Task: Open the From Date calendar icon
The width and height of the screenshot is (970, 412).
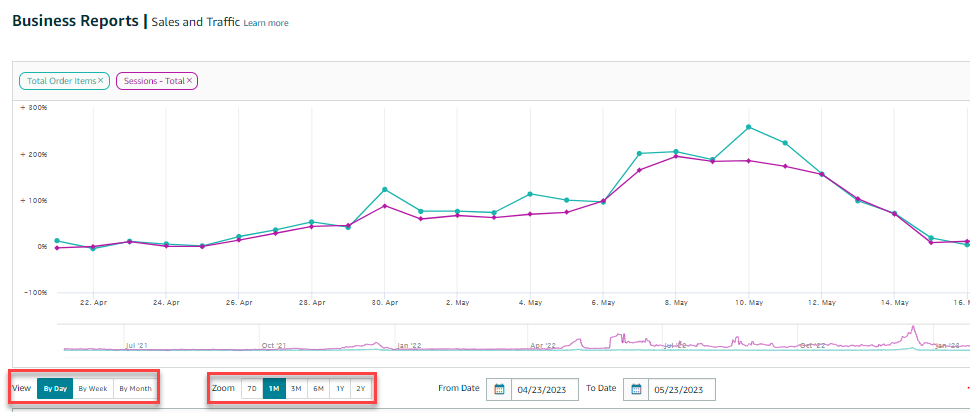Action: pos(500,390)
